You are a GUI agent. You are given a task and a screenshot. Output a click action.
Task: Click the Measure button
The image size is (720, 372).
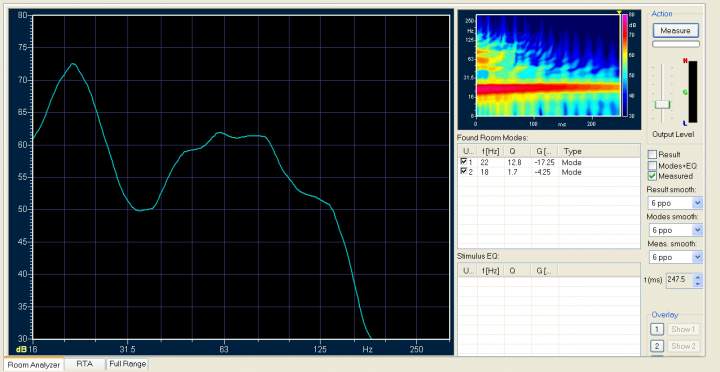coord(675,31)
